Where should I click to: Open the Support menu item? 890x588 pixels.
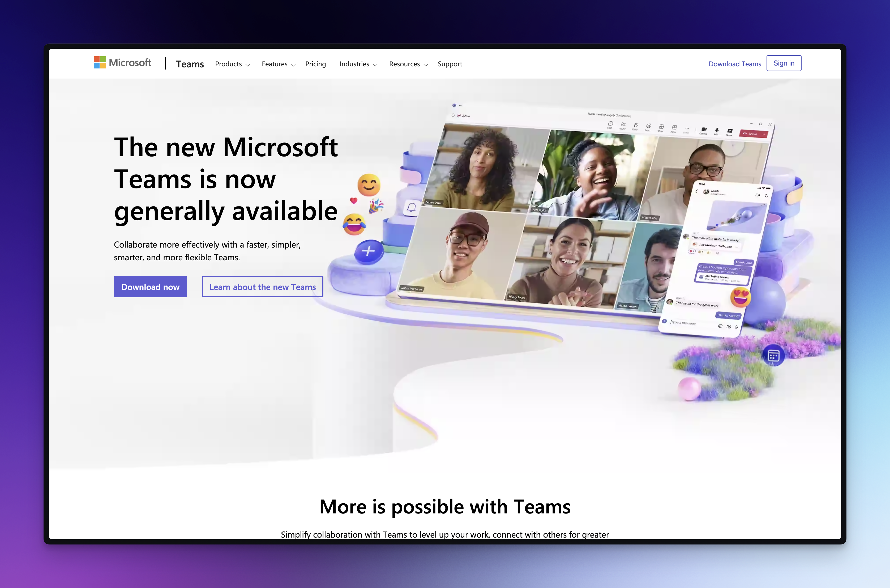point(450,64)
